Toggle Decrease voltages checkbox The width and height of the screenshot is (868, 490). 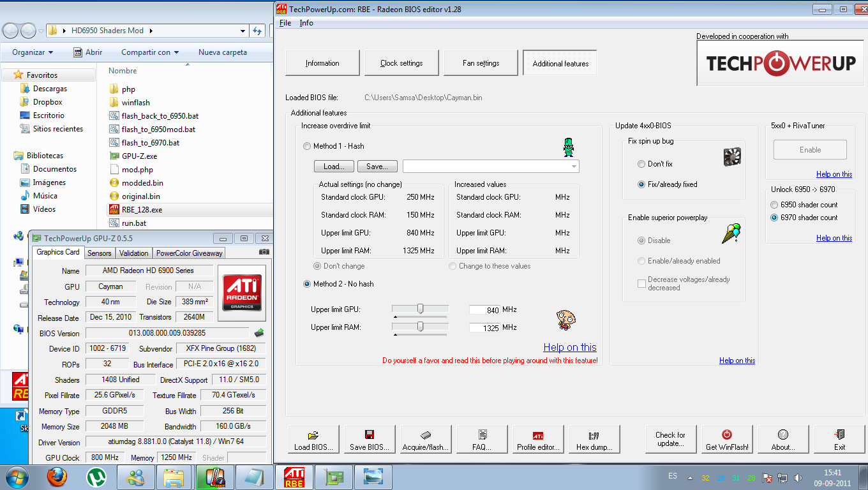point(641,283)
